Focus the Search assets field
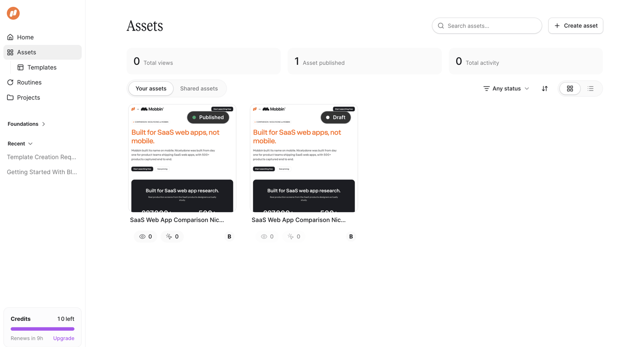Viewport: 644px width, 347px height. [487, 26]
